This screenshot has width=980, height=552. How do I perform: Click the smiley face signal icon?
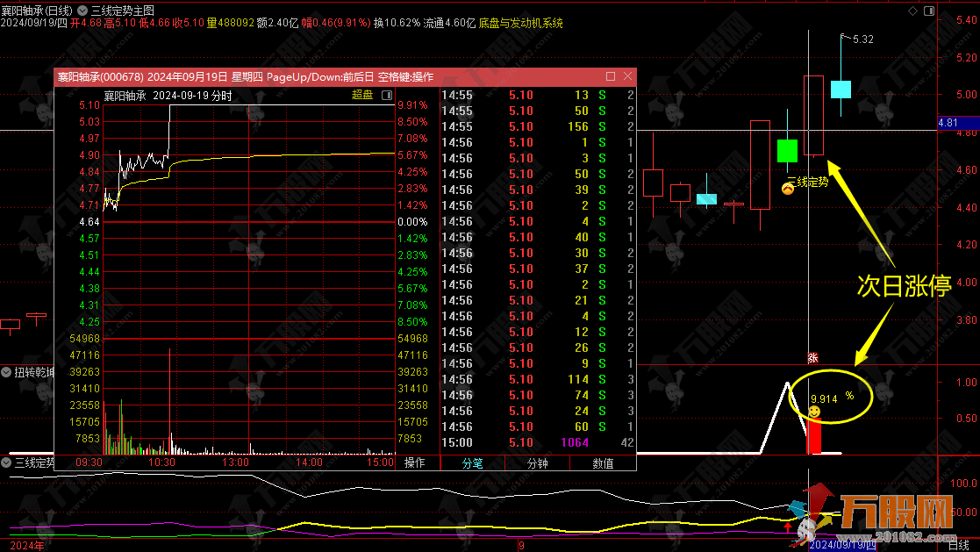pos(815,412)
